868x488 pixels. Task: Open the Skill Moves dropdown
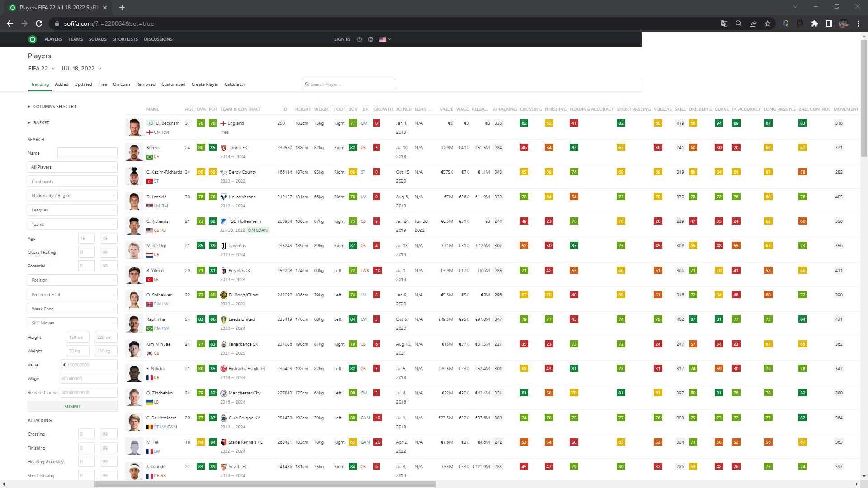point(72,323)
